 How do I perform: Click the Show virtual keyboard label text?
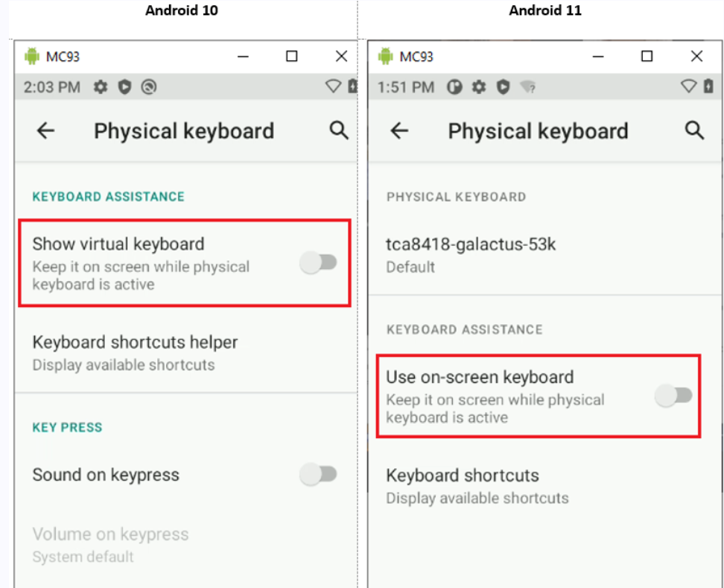118,244
